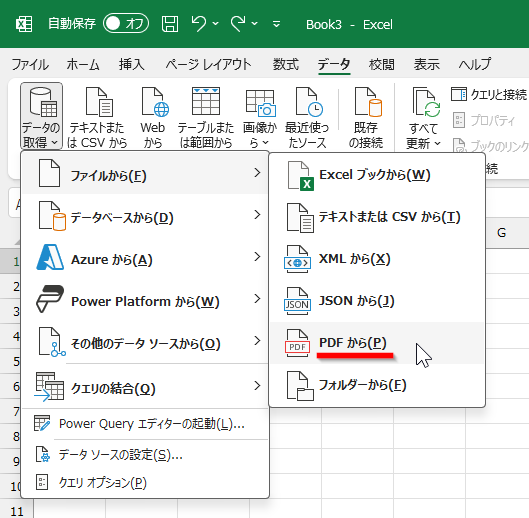
Task: Click the プロパティ button
Action: pyautogui.click(x=483, y=120)
